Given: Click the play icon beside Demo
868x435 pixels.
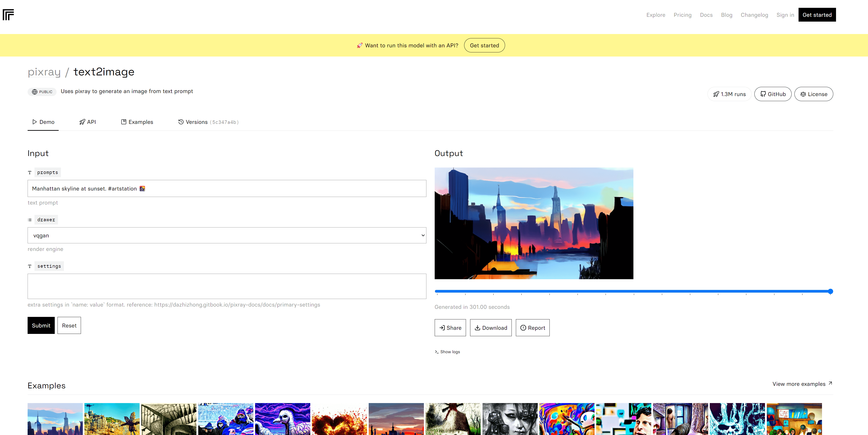Looking at the screenshot, I should [34, 122].
